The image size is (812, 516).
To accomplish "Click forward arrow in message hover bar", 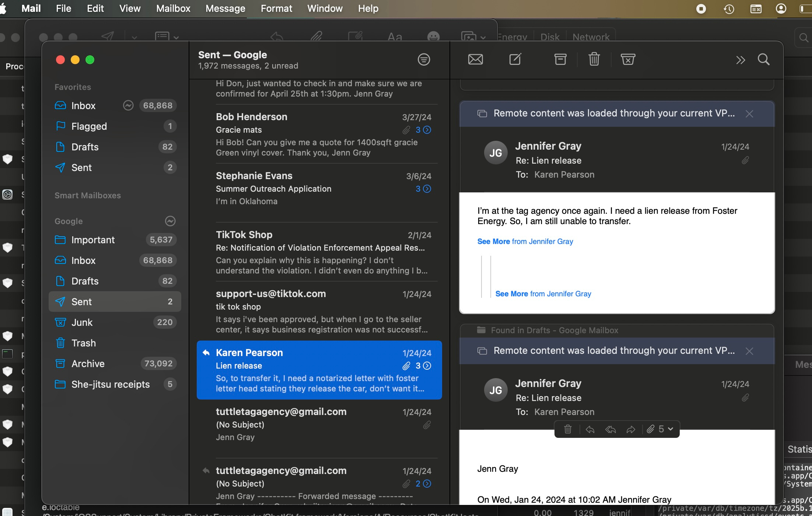I will click(x=631, y=429).
